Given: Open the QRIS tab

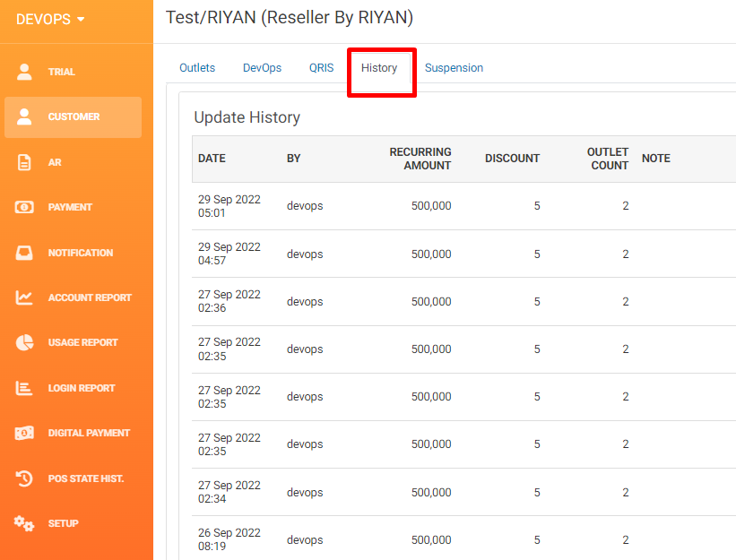Looking at the screenshot, I should pyautogui.click(x=321, y=68).
